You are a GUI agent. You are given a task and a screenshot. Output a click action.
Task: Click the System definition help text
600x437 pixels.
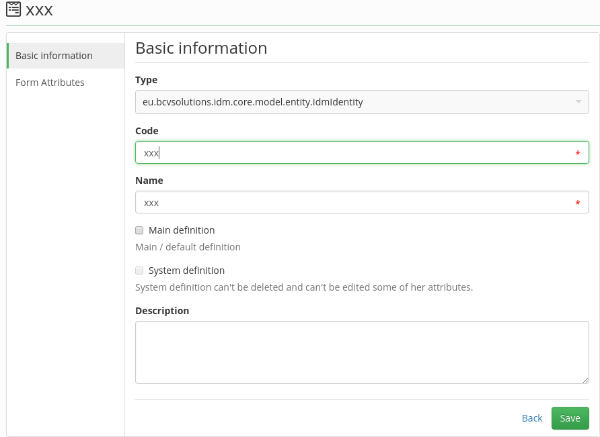point(304,287)
